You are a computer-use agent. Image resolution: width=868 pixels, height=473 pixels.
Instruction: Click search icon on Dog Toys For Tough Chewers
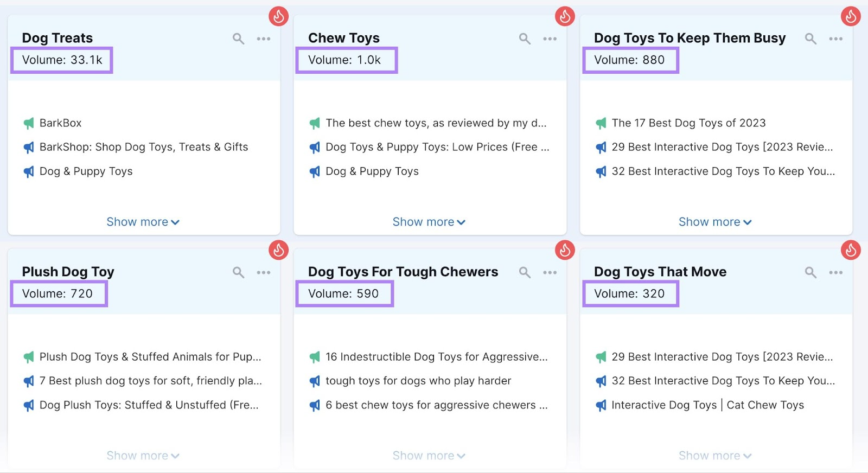click(525, 272)
